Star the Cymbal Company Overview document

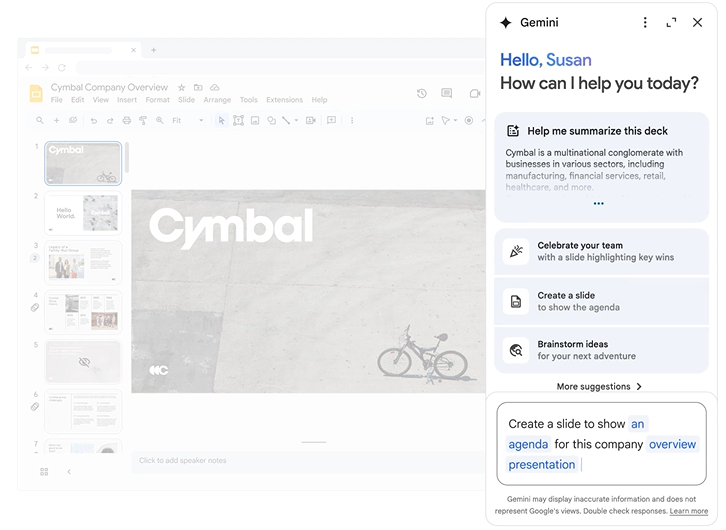coord(182,87)
